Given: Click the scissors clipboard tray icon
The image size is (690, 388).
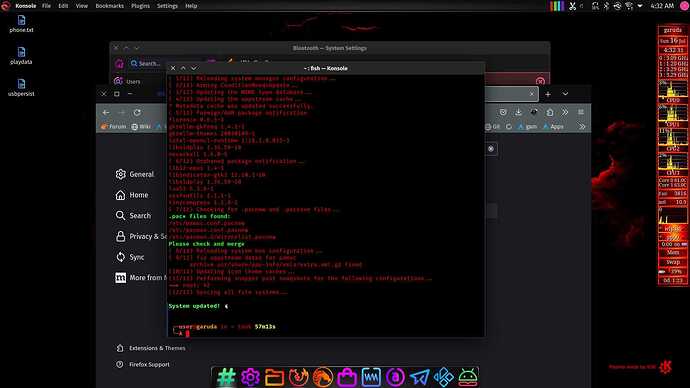Looking at the screenshot, I should point(573,6).
